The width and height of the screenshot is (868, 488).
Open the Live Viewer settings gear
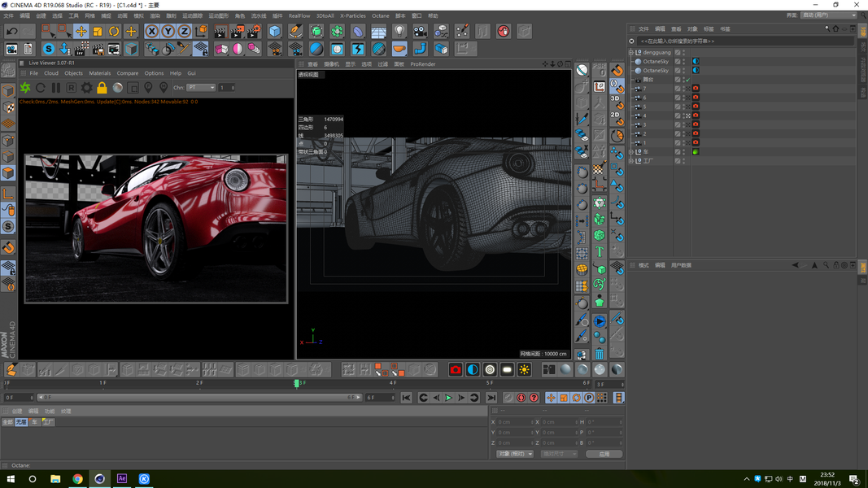tap(86, 88)
